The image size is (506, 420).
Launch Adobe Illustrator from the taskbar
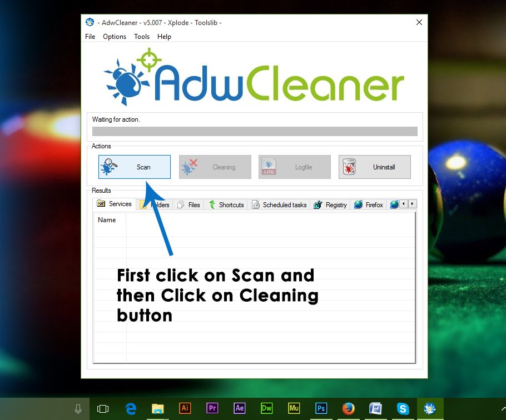[185, 408]
